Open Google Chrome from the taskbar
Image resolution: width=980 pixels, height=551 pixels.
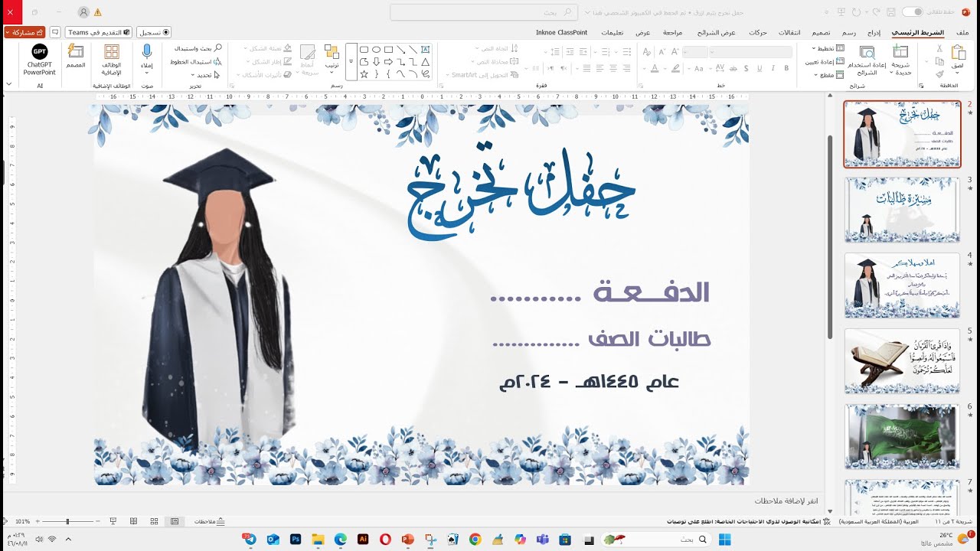point(475,540)
